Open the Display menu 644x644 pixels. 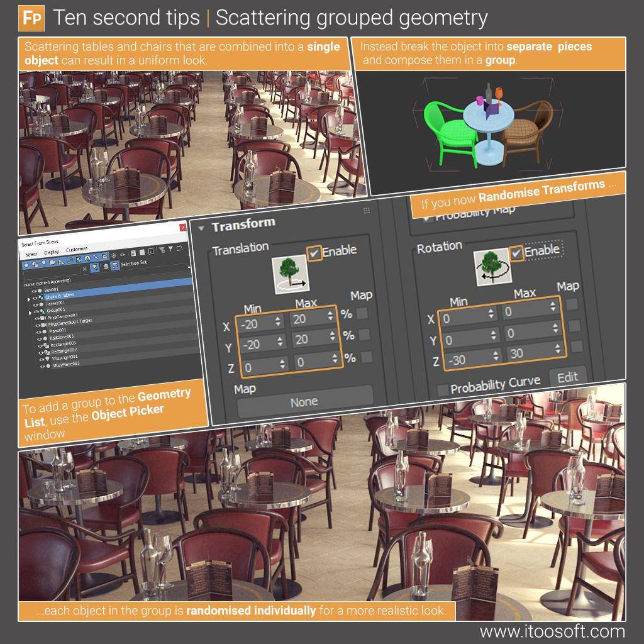click(x=52, y=252)
